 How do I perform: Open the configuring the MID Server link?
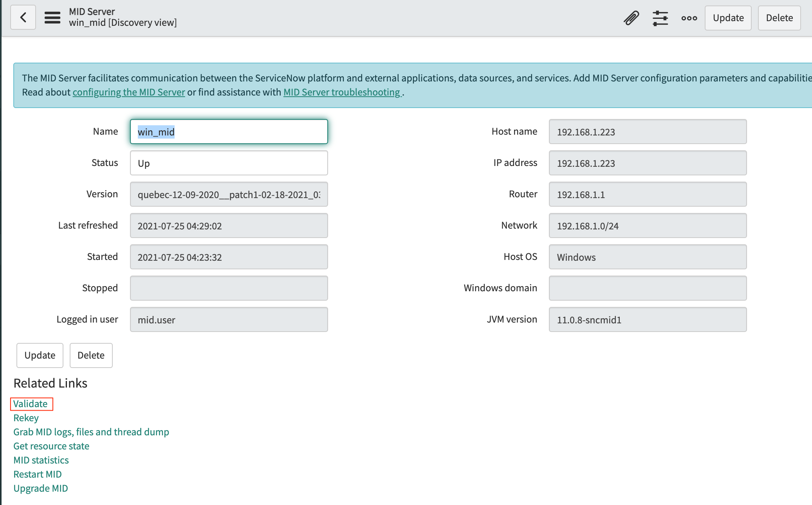pyautogui.click(x=128, y=92)
